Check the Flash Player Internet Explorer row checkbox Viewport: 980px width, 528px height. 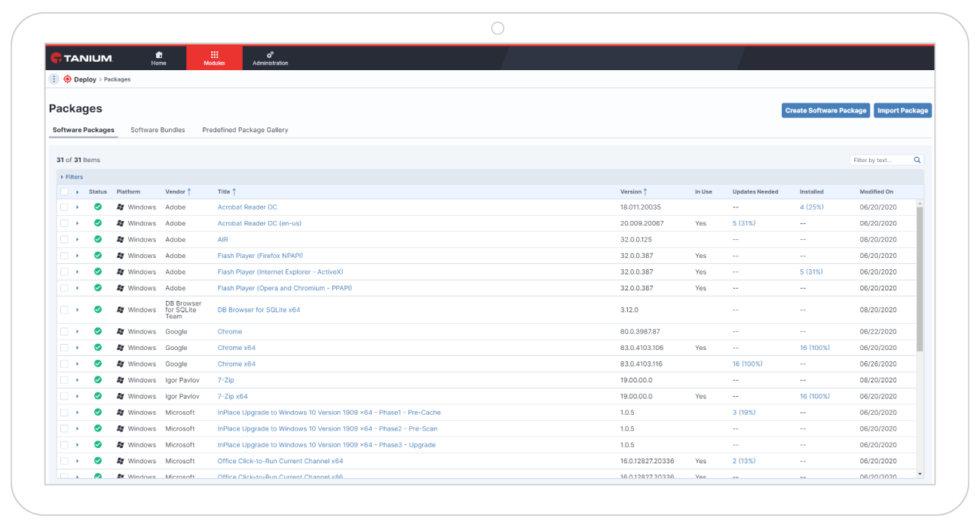(x=64, y=272)
